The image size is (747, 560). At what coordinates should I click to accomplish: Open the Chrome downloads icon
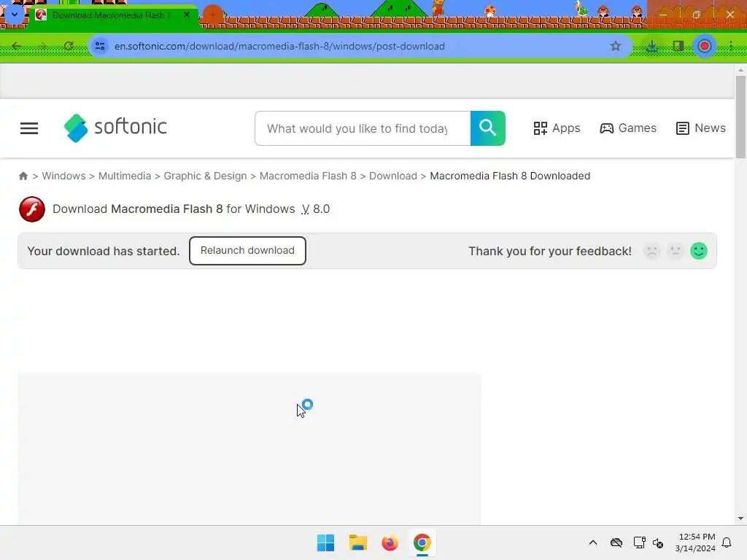[x=652, y=46]
